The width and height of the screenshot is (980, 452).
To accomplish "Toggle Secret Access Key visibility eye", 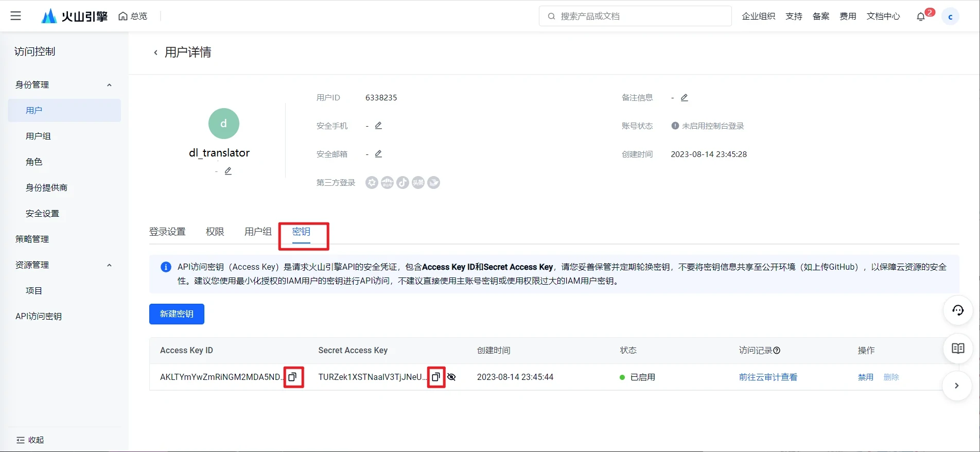I will pos(451,377).
